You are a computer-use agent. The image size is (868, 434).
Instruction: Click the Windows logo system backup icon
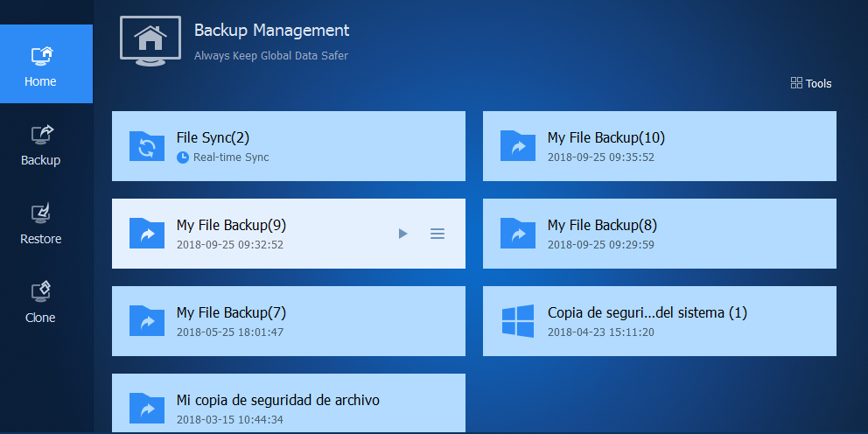click(518, 321)
